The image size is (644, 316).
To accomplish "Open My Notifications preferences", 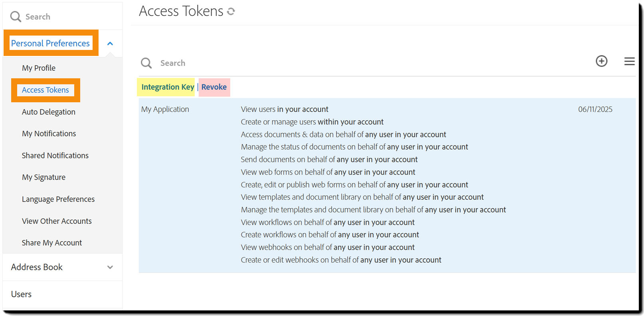I will pos(49,133).
